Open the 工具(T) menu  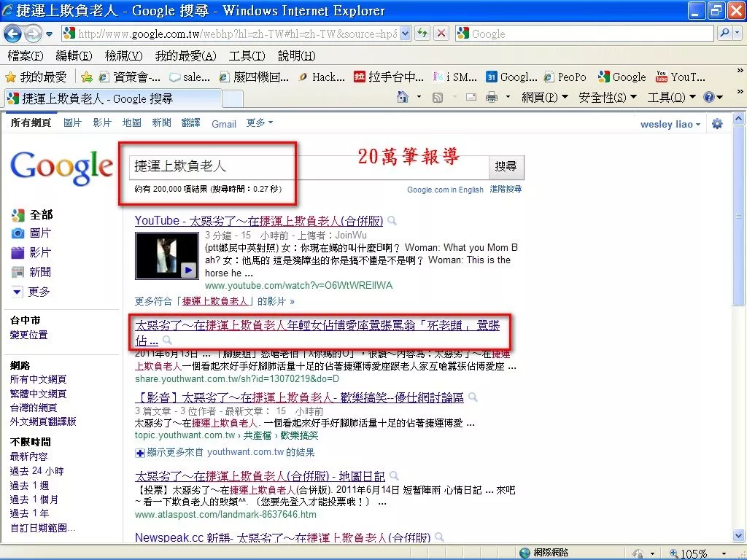point(247,55)
